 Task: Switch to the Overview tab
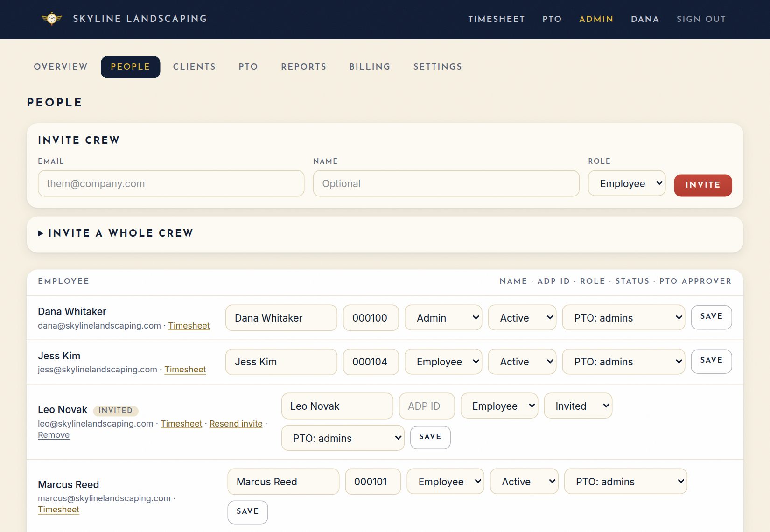tap(61, 67)
